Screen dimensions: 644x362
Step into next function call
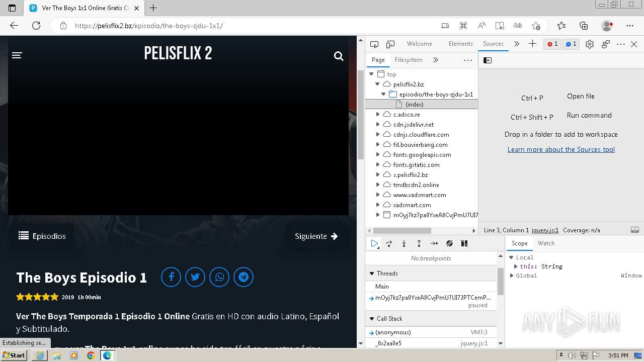pyautogui.click(x=404, y=243)
